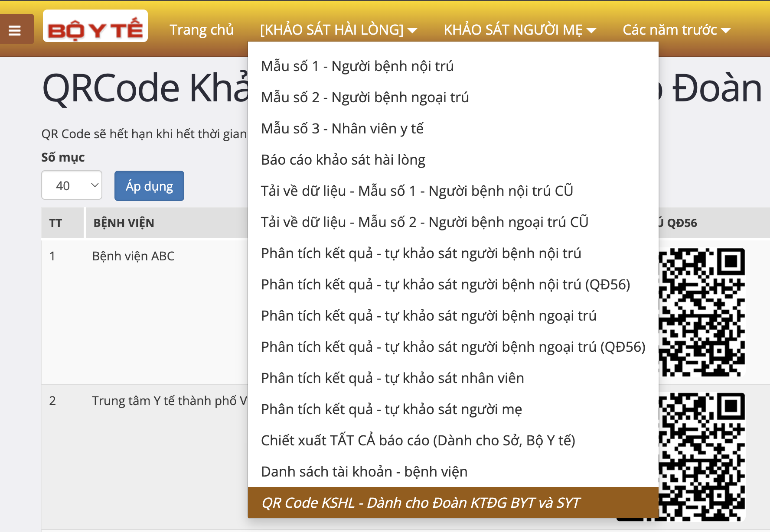Select Mẫu số 1 - Người bệnh nội trú

point(357,66)
